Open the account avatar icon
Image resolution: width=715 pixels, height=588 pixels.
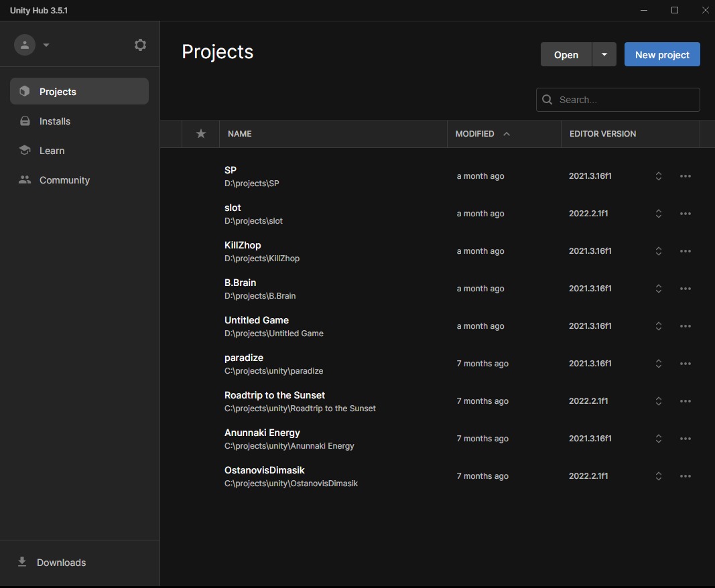[x=25, y=45]
